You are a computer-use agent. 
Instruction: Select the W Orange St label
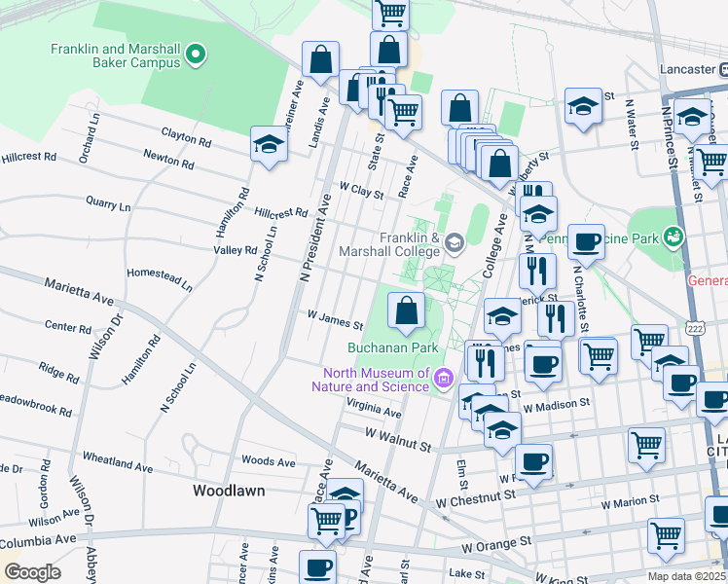tap(496, 544)
